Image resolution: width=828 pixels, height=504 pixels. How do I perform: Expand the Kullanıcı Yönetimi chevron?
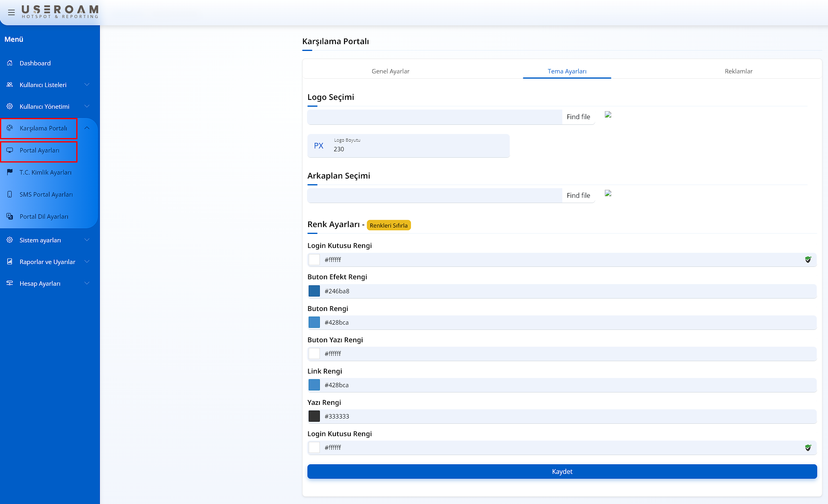87,106
